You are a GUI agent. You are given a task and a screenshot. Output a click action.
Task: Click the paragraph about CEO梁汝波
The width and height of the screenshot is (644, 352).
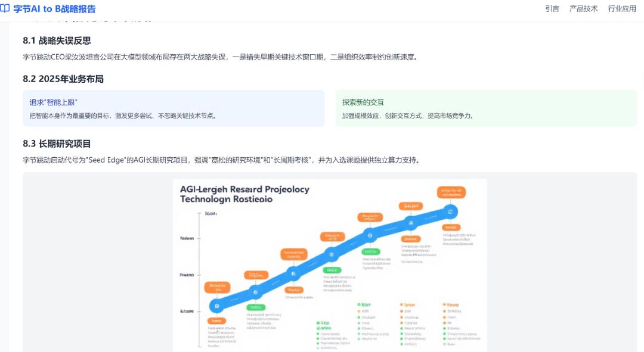coord(219,57)
